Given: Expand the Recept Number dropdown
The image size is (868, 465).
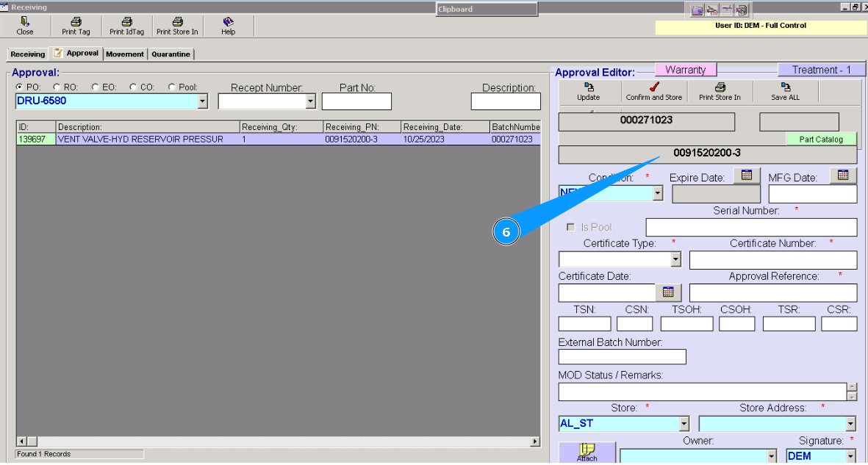Looking at the screenshot, I should [311, 101].
